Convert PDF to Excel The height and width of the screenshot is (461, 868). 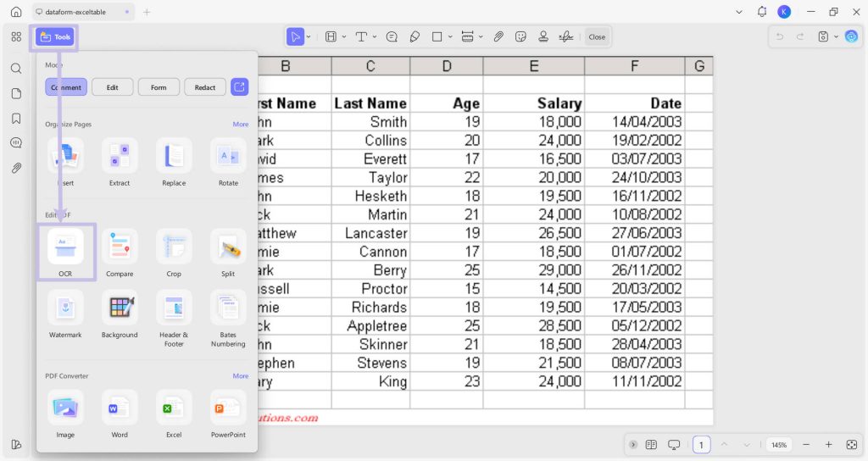click(174, 414)
